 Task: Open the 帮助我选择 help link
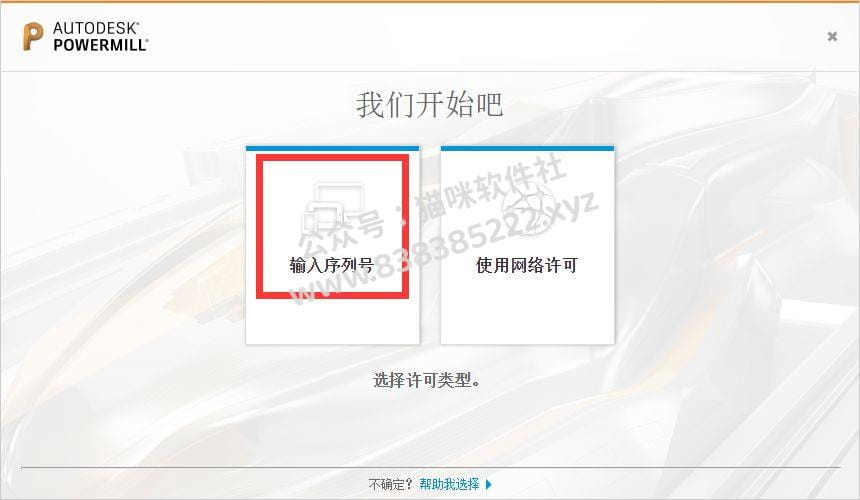449,484
